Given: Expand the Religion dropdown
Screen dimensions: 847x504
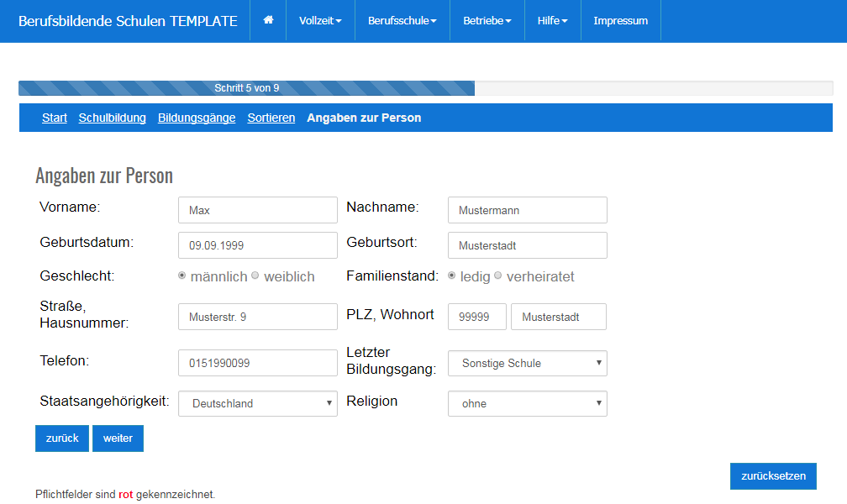Looking at the screenshot, I should click(527, 404).
